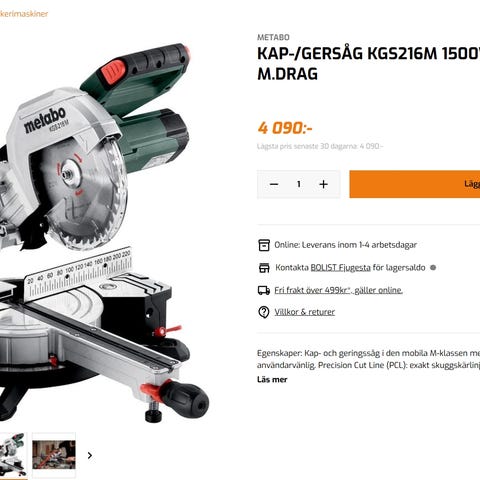480x480 pixels.
Task: Click the 4 090:- price text
Action: click(285, 128)
